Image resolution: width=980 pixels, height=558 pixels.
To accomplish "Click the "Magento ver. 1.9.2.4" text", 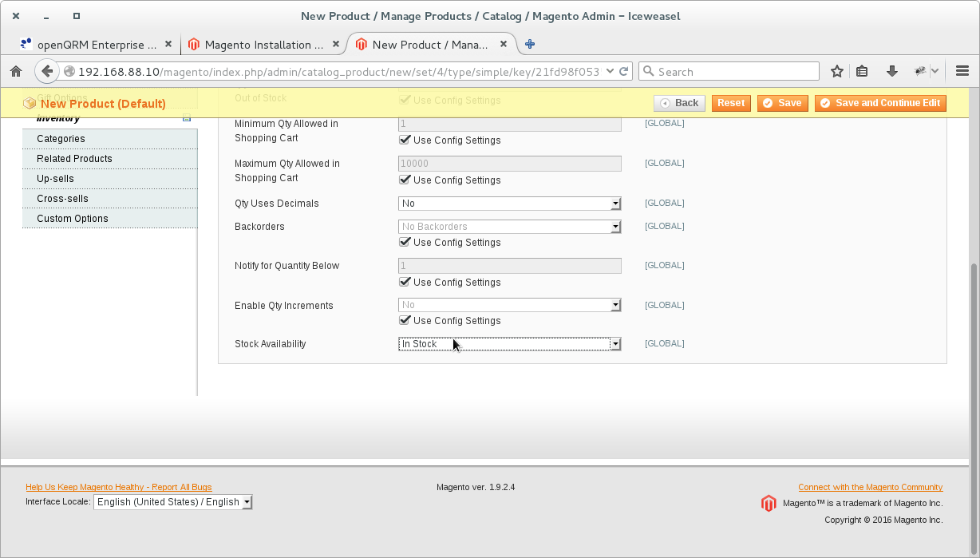I will pyautogui.click(x=476, y=487).
